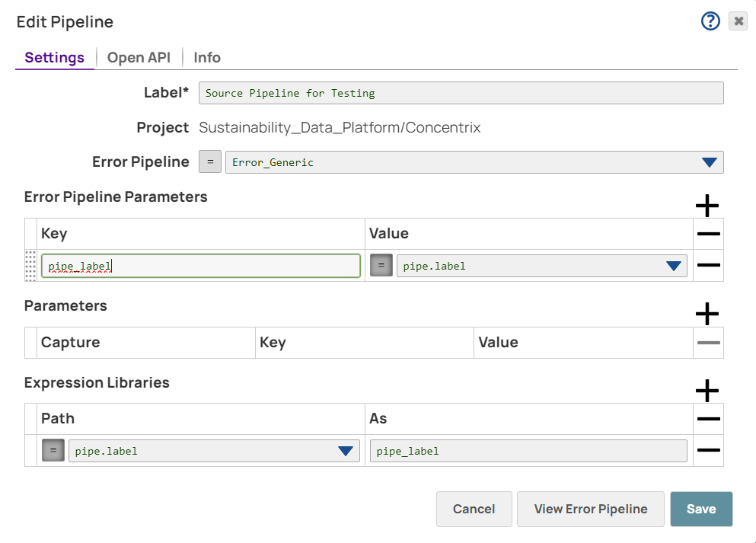Image resolution: width=756 pixels, height=543 pixels.
Task: Remove the pipe_label parameter row
Action: 707,265
